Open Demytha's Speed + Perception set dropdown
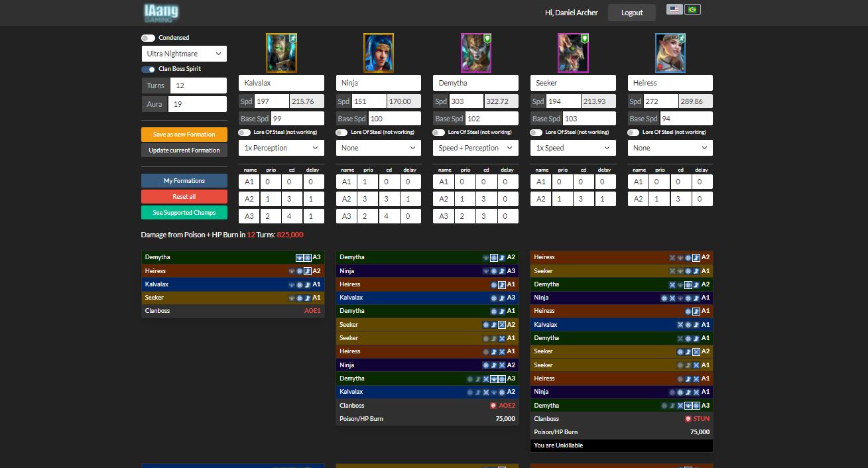The image size is (868, 468). [475, 148]
